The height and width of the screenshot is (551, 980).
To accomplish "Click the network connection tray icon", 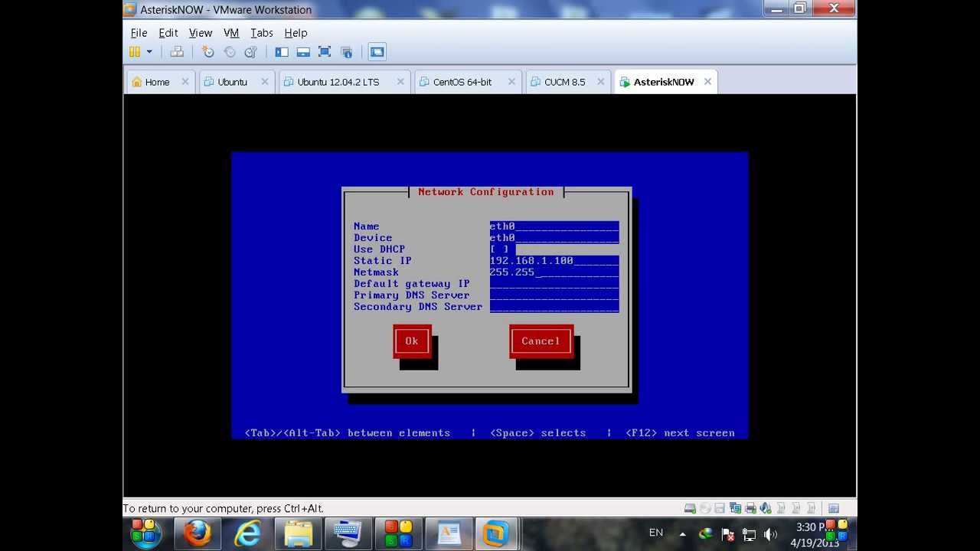I will click(750, 534).
